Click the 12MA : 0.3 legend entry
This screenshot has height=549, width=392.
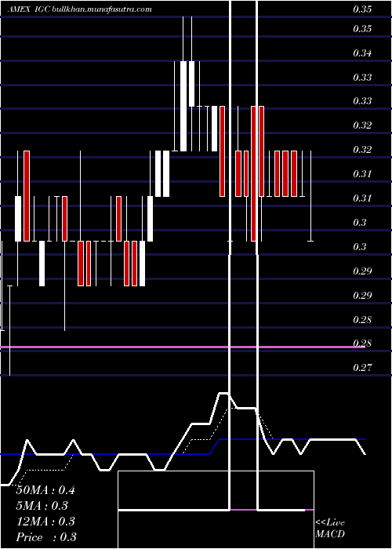click(45, 522)
